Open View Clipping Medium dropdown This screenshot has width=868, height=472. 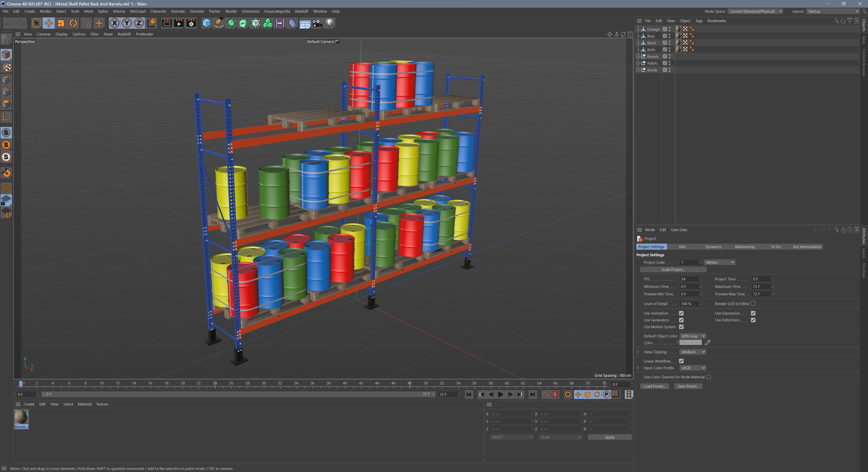[x=692, y=352]
